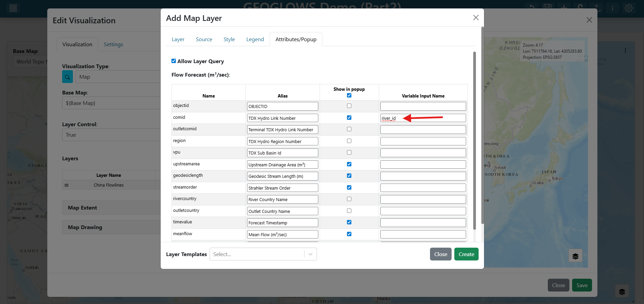Click variable input field for meanflow row
Screen dimensions: 644x304
click(423, 234)
